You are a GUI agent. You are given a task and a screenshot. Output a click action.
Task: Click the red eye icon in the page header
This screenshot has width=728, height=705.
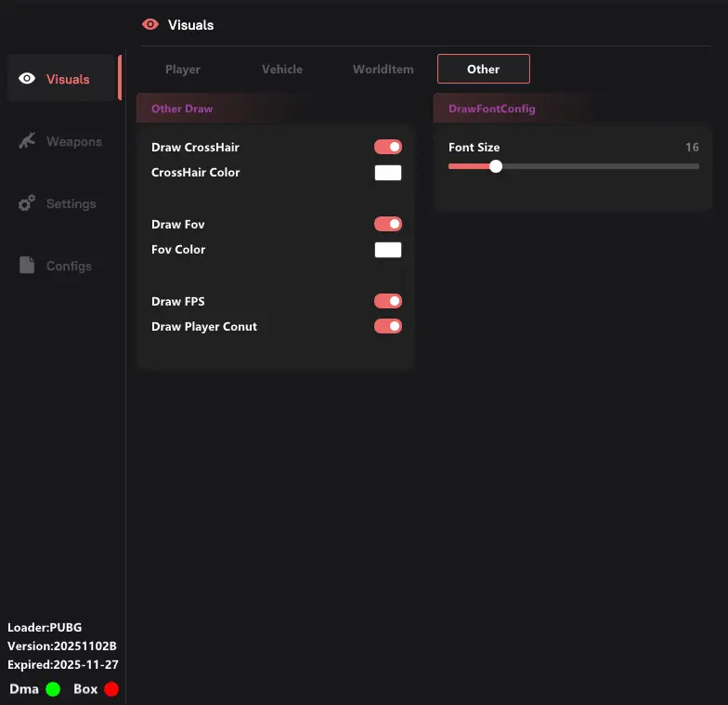[150, 25]
